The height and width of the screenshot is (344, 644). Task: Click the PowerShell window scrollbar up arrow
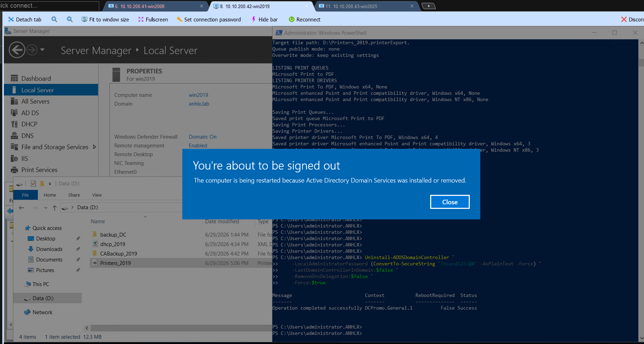pyautogui.click(x=641, y=43)
